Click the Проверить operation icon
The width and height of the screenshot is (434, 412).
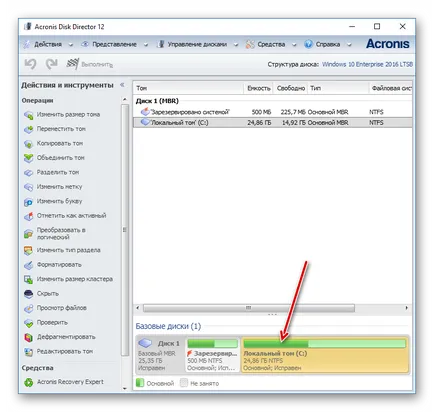point(29,323)
